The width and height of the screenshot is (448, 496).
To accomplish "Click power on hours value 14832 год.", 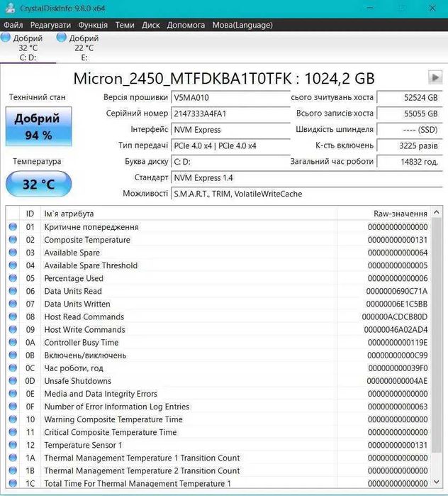I will coord(410,162).
